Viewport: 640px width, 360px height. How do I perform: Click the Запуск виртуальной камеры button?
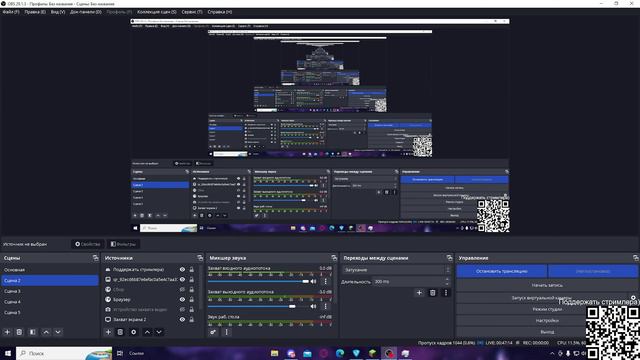coord(542,298)
